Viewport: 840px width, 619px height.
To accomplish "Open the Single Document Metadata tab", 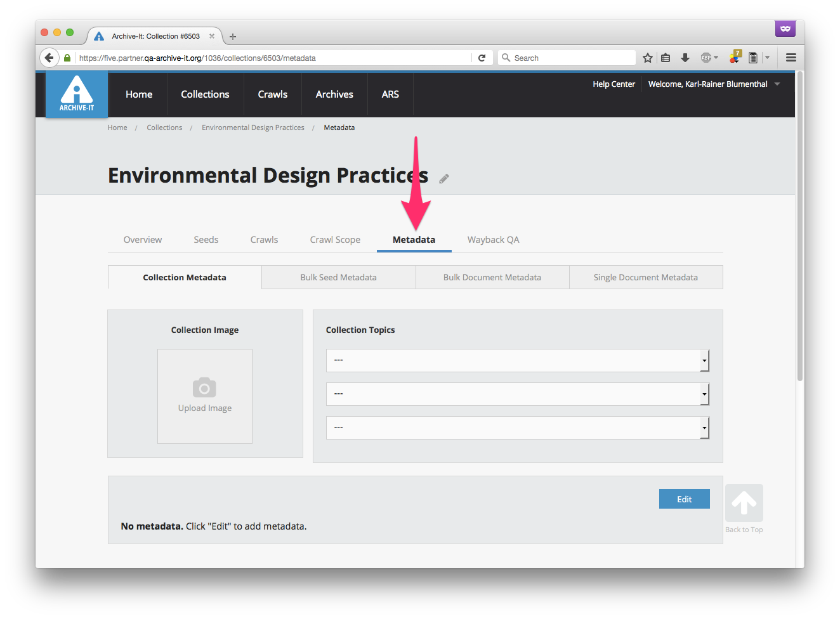I will pos(645,277).
